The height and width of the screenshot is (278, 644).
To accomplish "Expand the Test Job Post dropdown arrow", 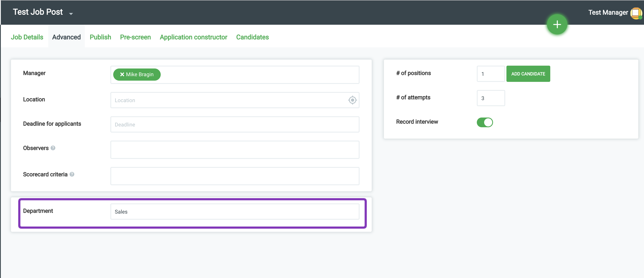I will [x=71, y=14].
